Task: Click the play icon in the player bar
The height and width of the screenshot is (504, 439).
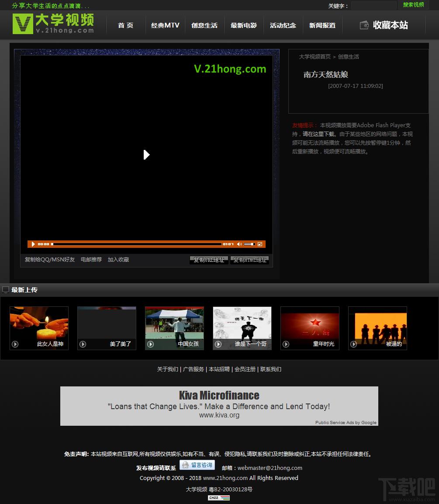Action: pos(33,244)
